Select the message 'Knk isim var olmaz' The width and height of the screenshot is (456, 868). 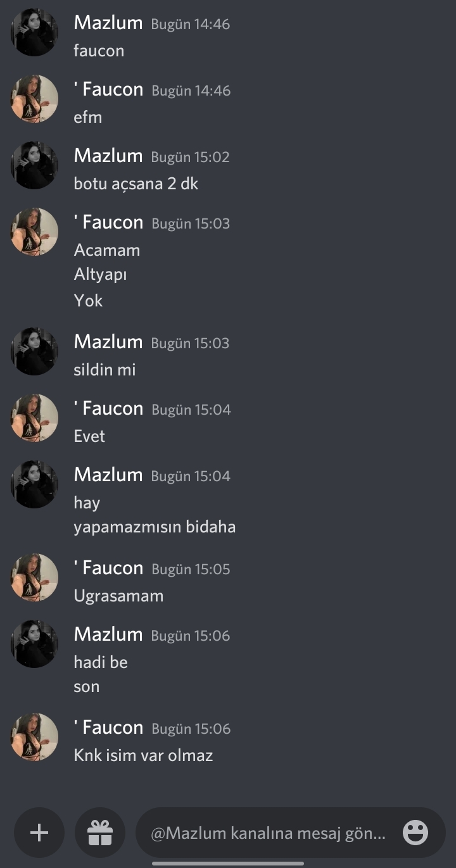[x=143, y=755]
